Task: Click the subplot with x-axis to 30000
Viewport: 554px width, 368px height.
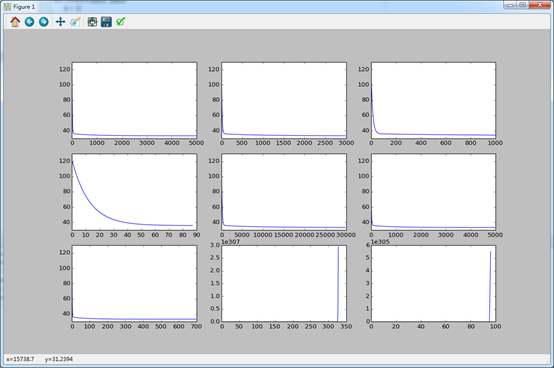Action: (x=284, y=191)
